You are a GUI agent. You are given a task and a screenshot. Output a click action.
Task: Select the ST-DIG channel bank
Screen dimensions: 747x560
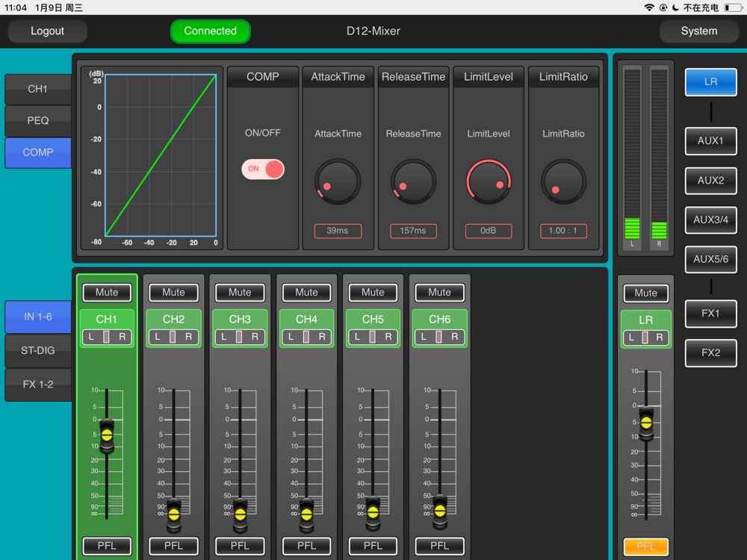[x=37, y=350]
